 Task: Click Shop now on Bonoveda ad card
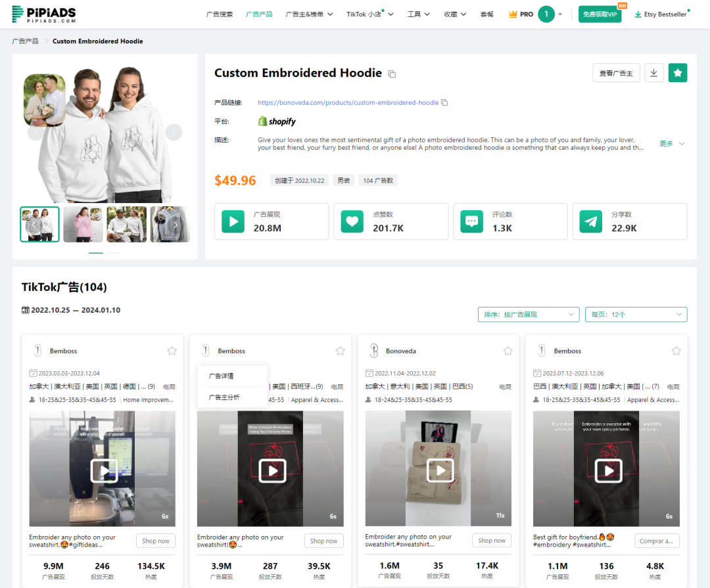pyautogui.click(x=492, y=541)
